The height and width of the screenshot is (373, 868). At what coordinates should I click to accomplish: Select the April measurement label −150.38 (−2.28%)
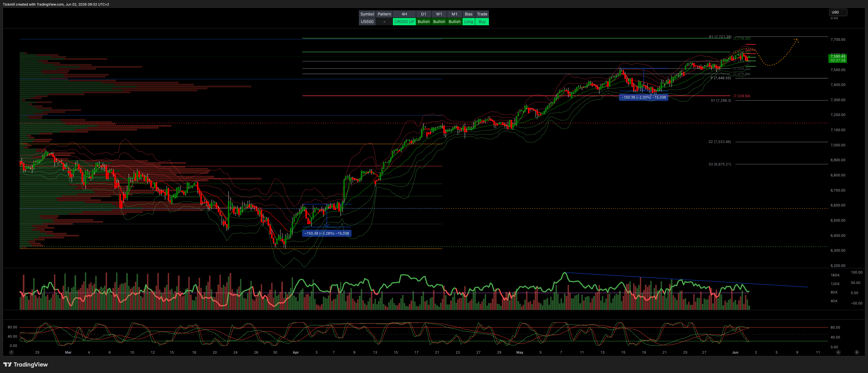click(x=327, y=233)
